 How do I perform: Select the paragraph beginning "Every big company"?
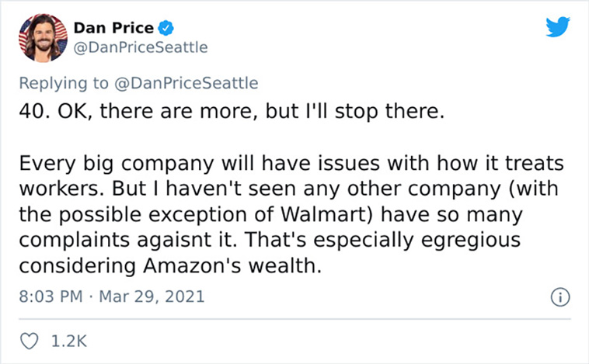click(291, 214)
